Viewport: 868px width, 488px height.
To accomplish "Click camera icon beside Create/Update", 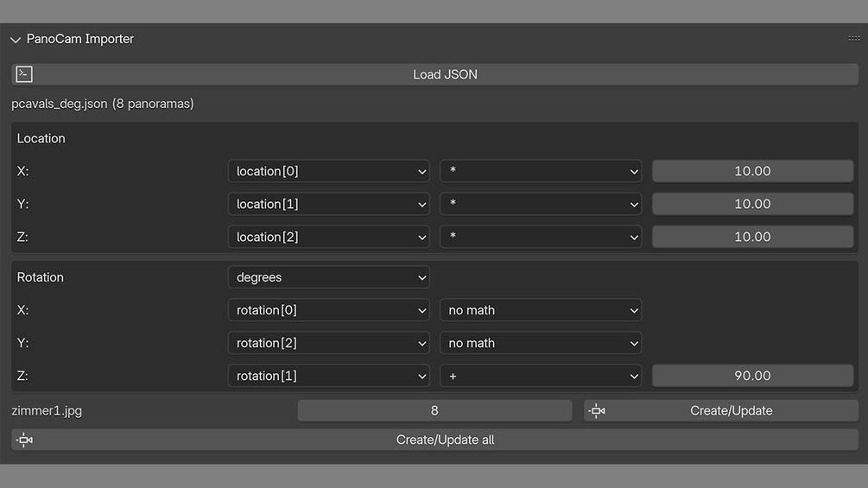I will point(597,410).
